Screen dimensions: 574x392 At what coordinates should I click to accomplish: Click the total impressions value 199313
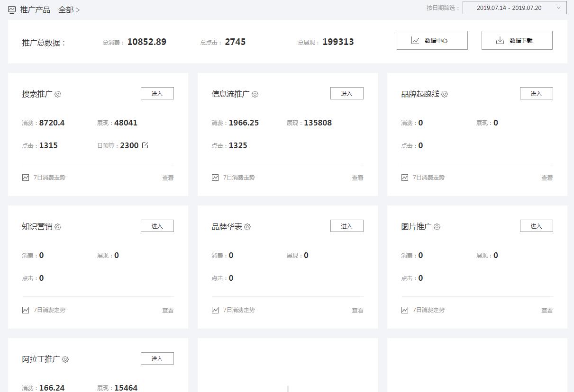[338, 42]
